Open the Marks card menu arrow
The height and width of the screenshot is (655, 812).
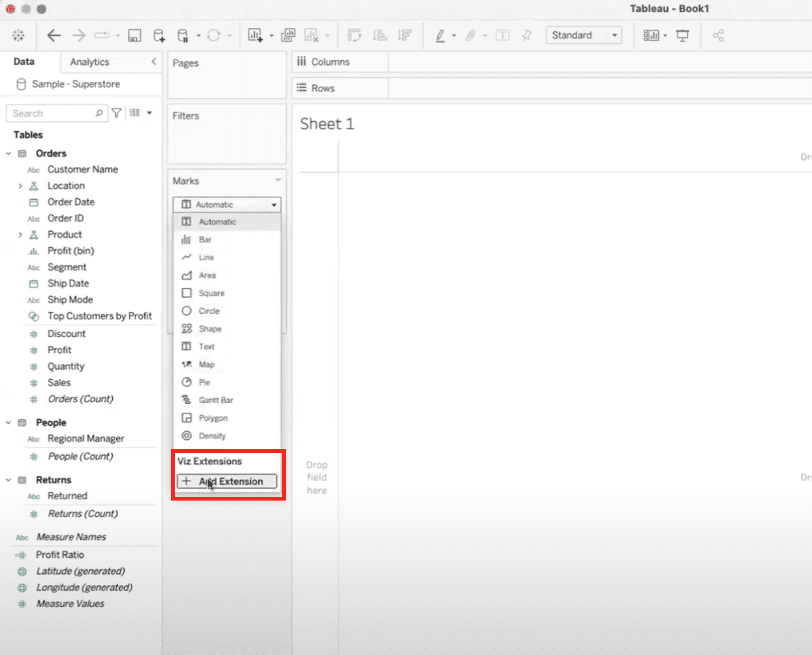278,180
